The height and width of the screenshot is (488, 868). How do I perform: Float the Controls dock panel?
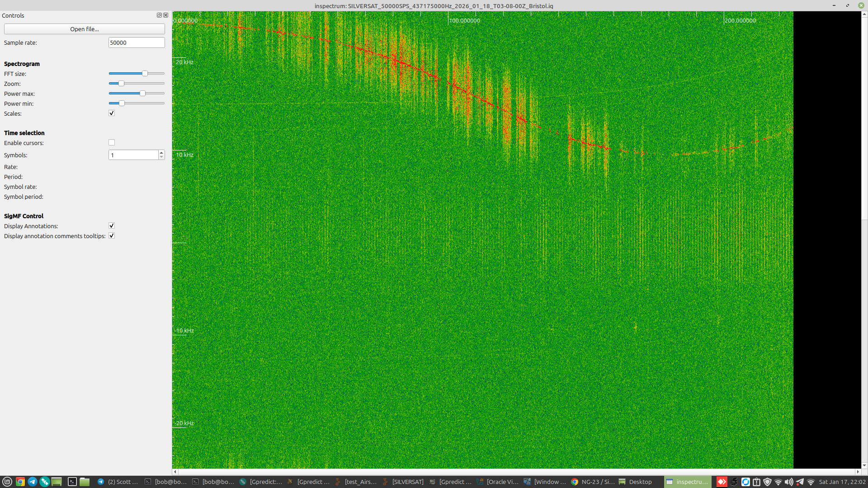click(x=159, y=15)
